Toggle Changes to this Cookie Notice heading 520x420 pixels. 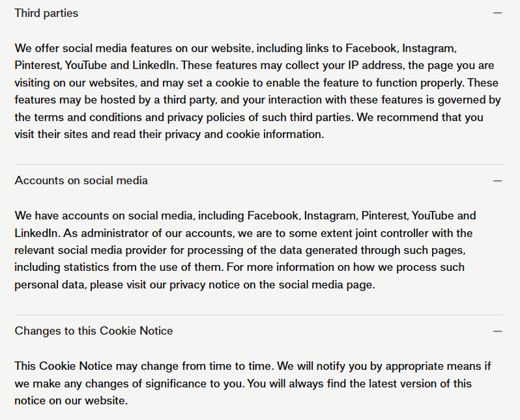point(94,331)
